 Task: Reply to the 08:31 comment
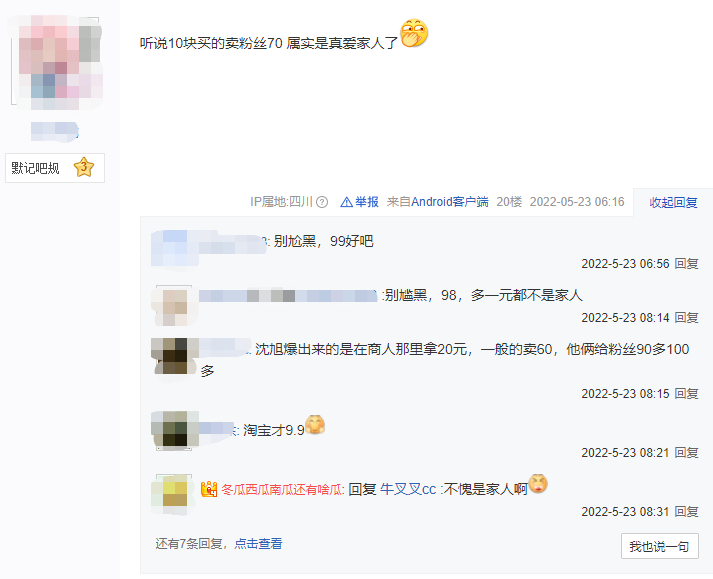[x=686, y=512]
